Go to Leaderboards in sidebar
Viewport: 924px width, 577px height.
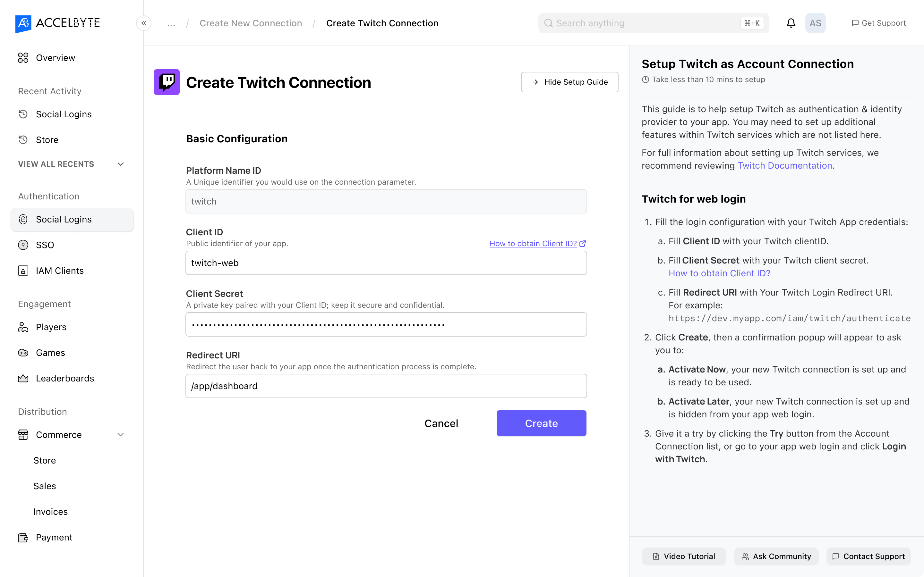click(x=65, y=378)
